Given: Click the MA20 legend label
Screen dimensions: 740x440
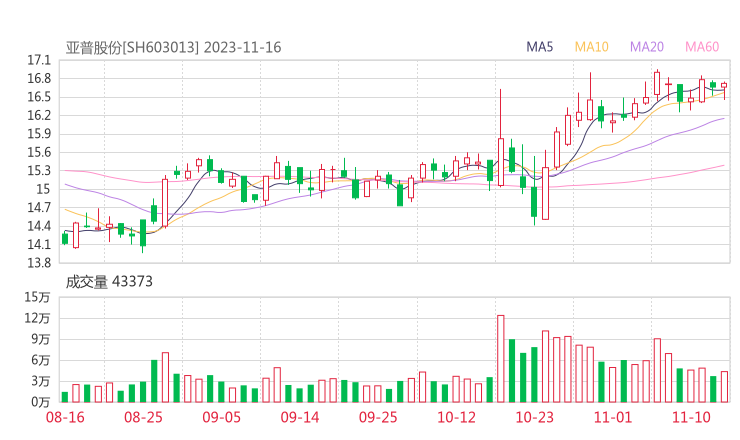Looking at the screenshot, I should pos(647,47).
